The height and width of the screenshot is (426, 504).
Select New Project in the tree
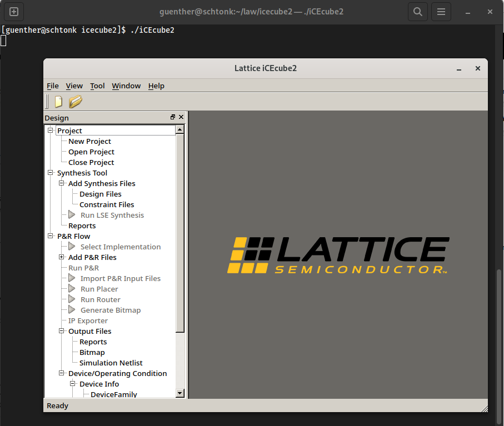(x=89, y=142)
